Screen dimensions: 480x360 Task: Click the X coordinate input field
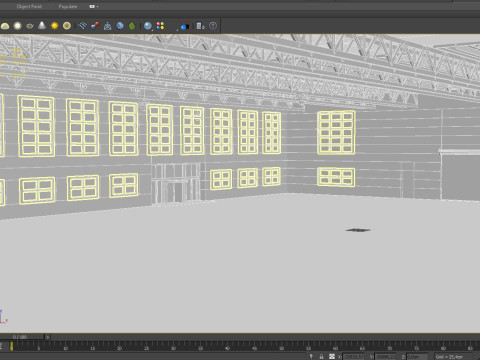click(x=354, y=357)
